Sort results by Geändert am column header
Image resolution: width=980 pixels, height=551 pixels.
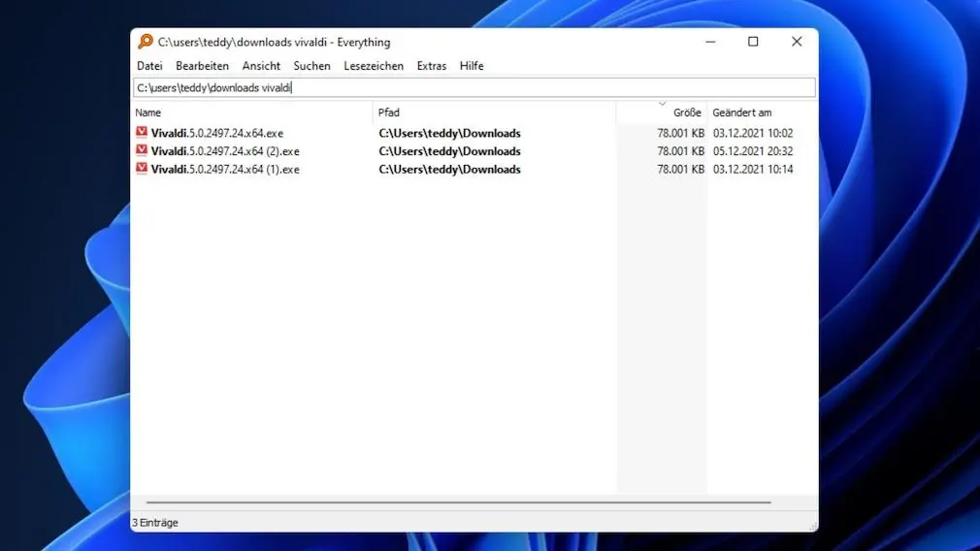(x=762, y=113)
